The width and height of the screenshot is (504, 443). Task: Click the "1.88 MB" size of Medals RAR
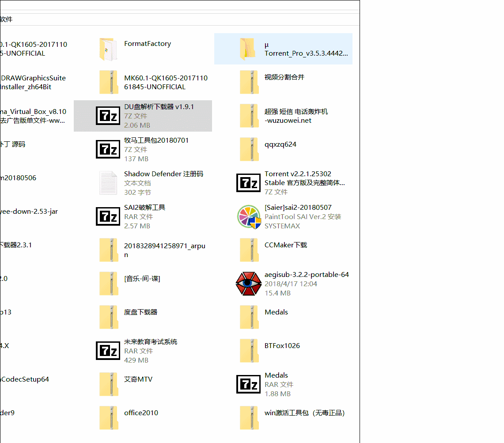click(278, 394)
